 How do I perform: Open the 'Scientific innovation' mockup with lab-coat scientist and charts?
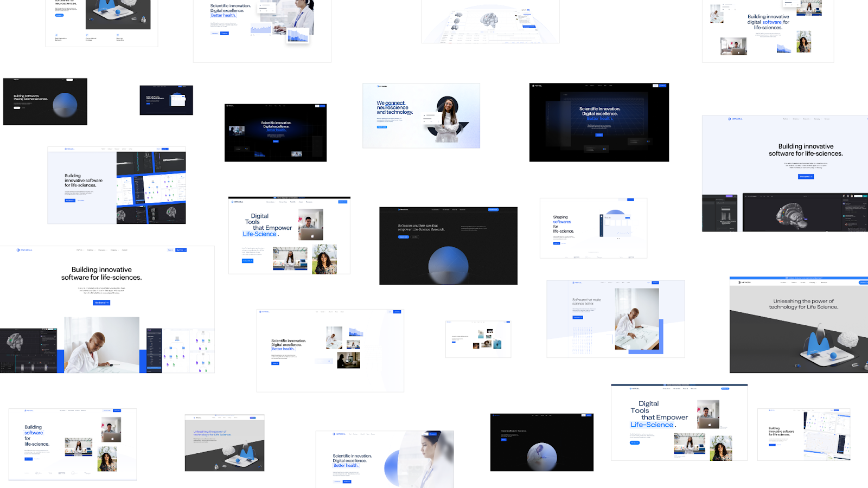pos(262,31)
